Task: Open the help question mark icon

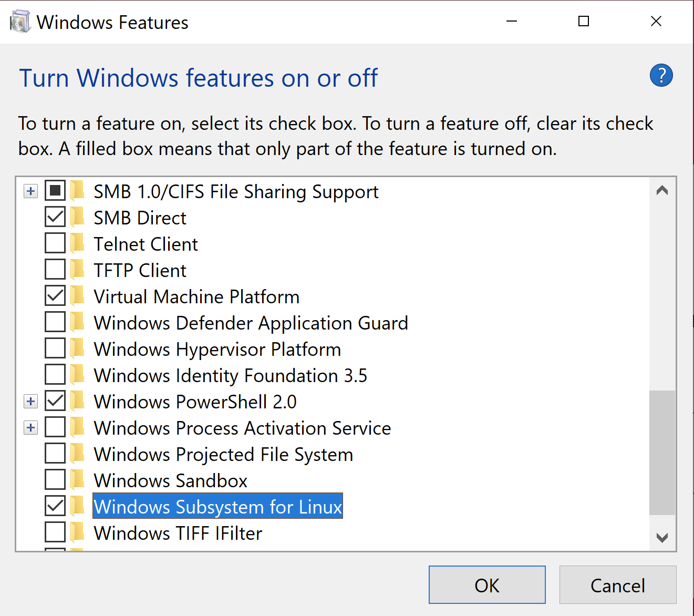Action: [x=661, y=75]
